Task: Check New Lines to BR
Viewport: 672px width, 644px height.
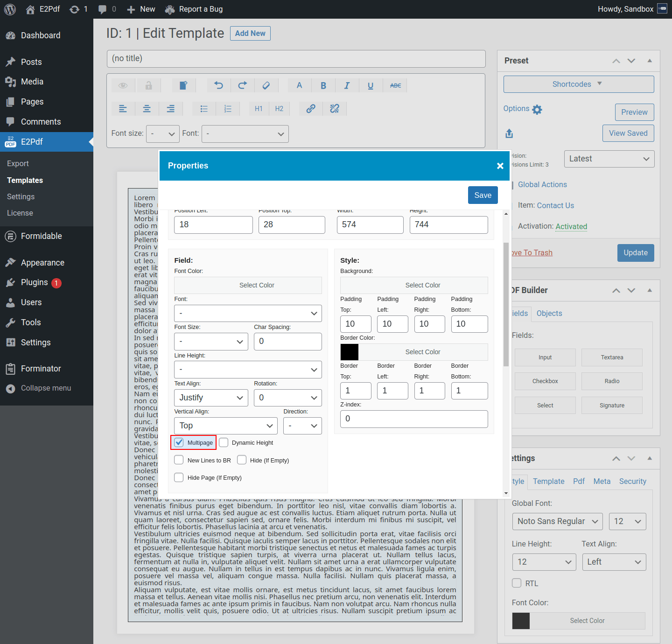Action: 179,460
